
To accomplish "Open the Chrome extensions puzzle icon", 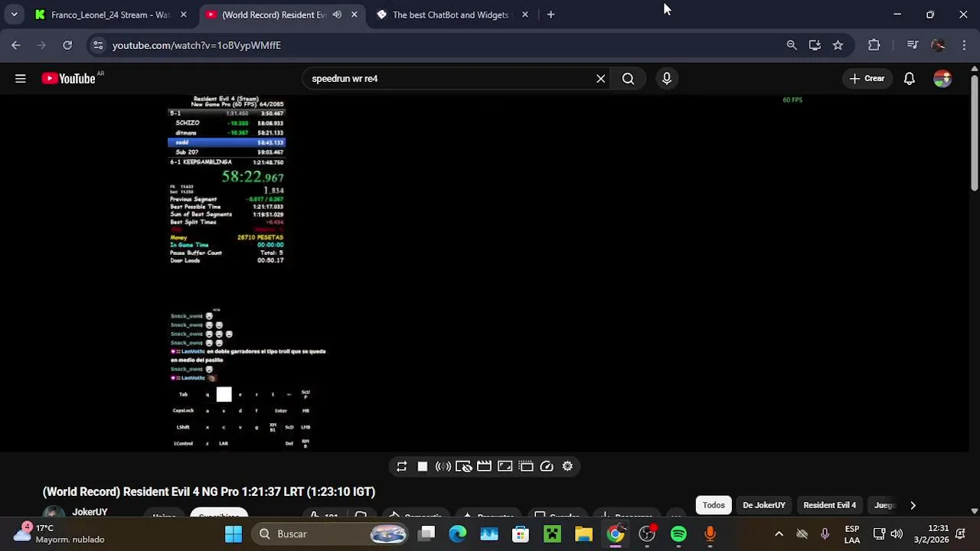I will pyautogui.click(x=874, y=45).
